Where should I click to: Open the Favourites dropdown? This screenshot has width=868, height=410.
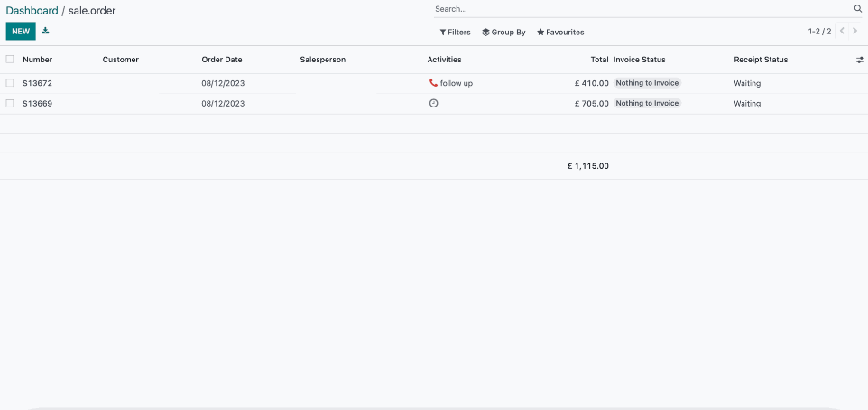(x=560, y=33)
